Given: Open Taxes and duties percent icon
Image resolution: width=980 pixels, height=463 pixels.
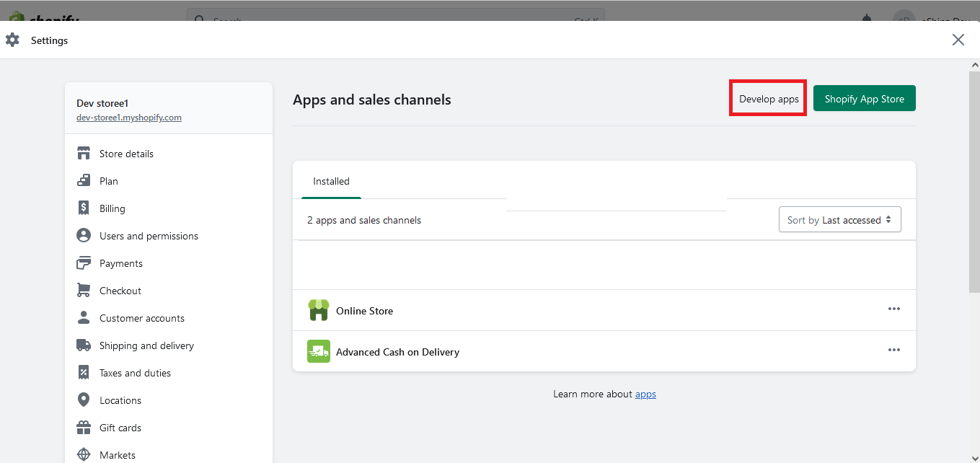Looking at the screenshot, I should point(84,373).
